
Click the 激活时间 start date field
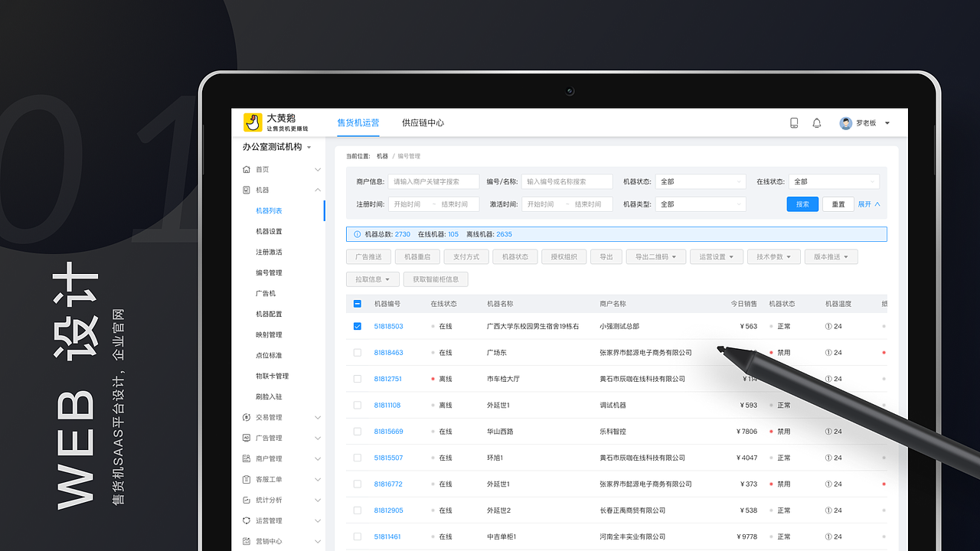(542, 204)
